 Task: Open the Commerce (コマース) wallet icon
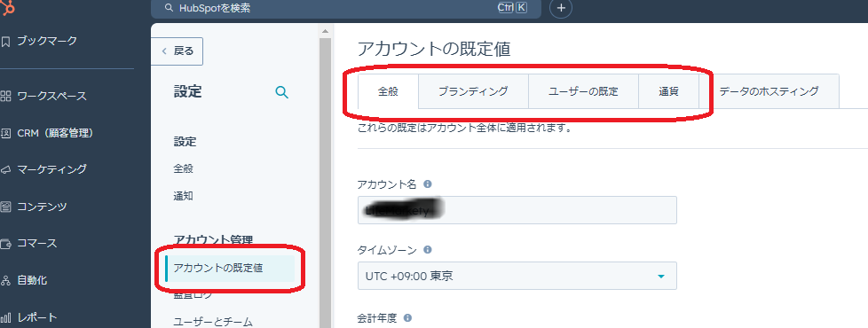coord(5,244)
